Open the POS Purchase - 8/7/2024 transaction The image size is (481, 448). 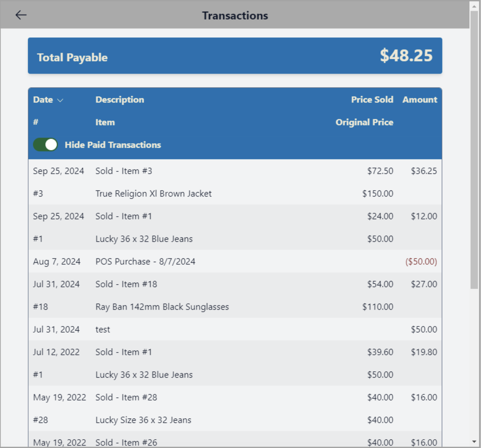(x=145, y=261)
